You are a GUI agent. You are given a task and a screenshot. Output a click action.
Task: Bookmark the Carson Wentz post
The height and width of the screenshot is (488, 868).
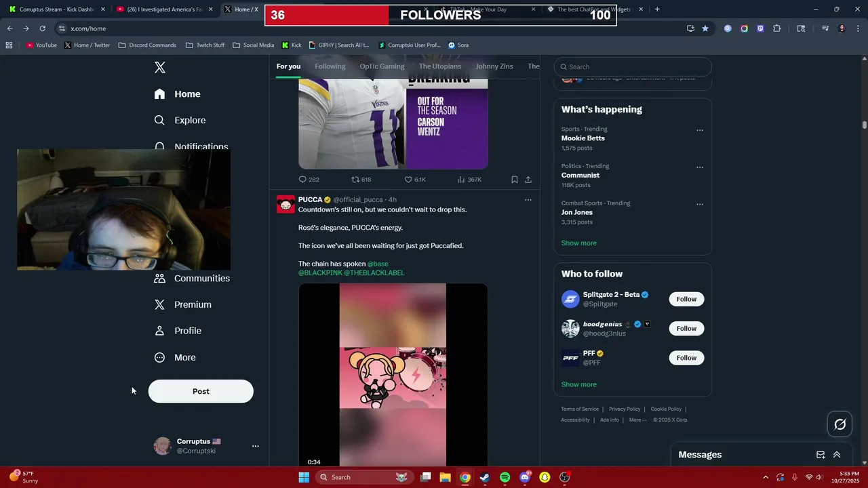pyautogui.click(x=515, y=180)
